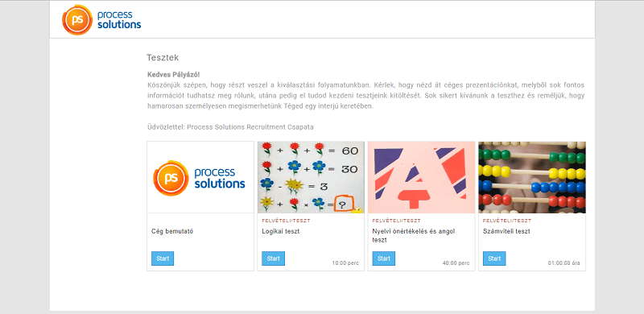Screen dimensions: 644x314
Task: Click the Tesztek page heading
Action: pos(163,58)
